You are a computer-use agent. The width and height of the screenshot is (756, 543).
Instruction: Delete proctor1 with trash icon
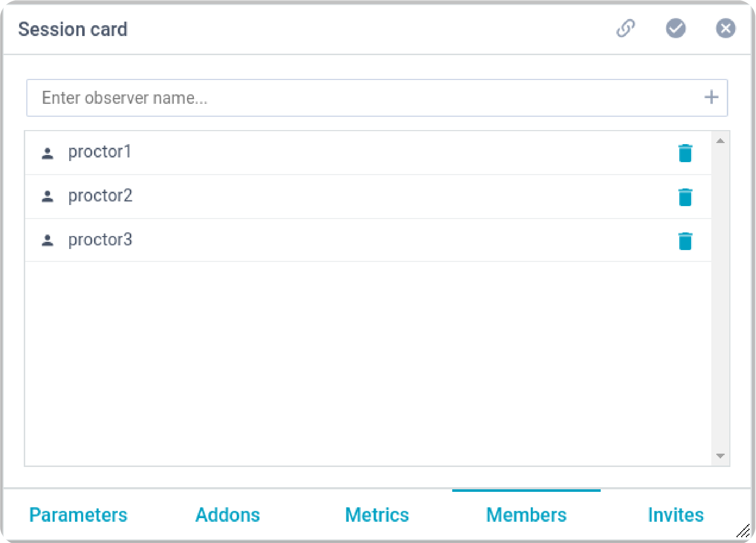point(685,153)
